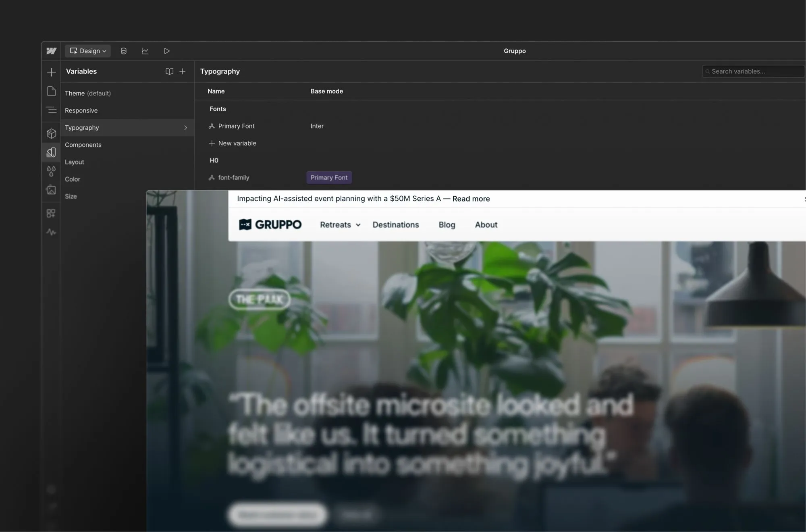This screenshot has width=806, height=532.
Task: Open the Apps grid icon
Action: [51, 213]
